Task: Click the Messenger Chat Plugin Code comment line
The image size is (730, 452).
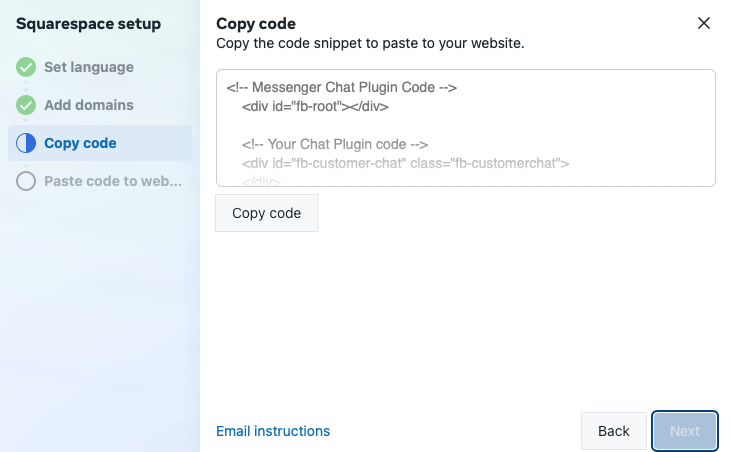Action: click(342, 88)
